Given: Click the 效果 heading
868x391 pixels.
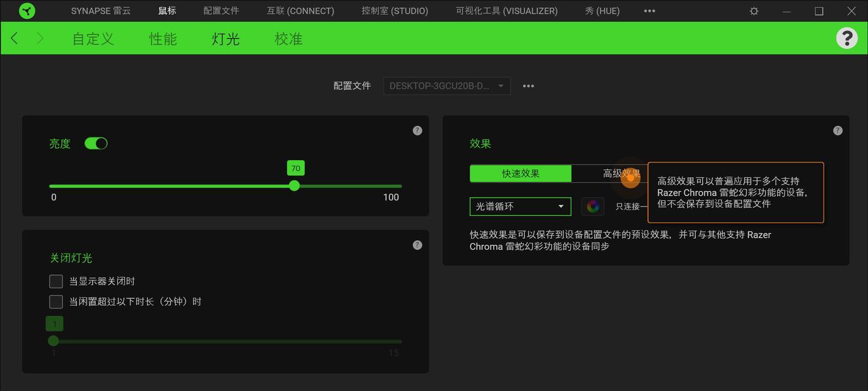Looking at the screenshot, I should pyautogui.click(x=480, y=144).
